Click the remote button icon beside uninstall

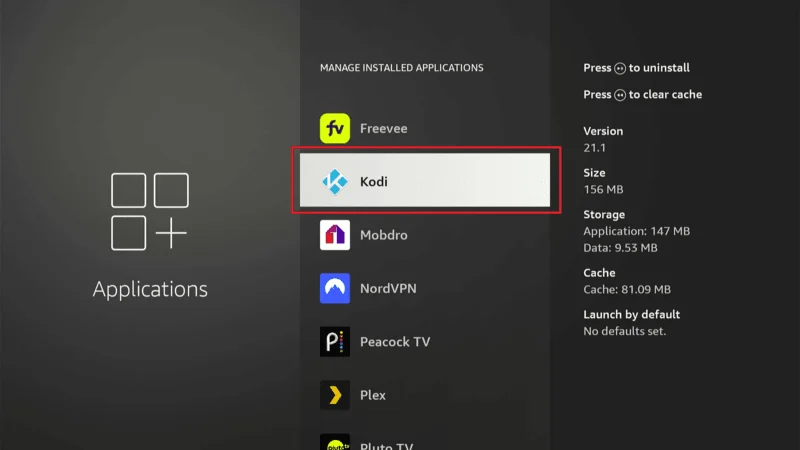pyautogui.click(x=620, y=68)
